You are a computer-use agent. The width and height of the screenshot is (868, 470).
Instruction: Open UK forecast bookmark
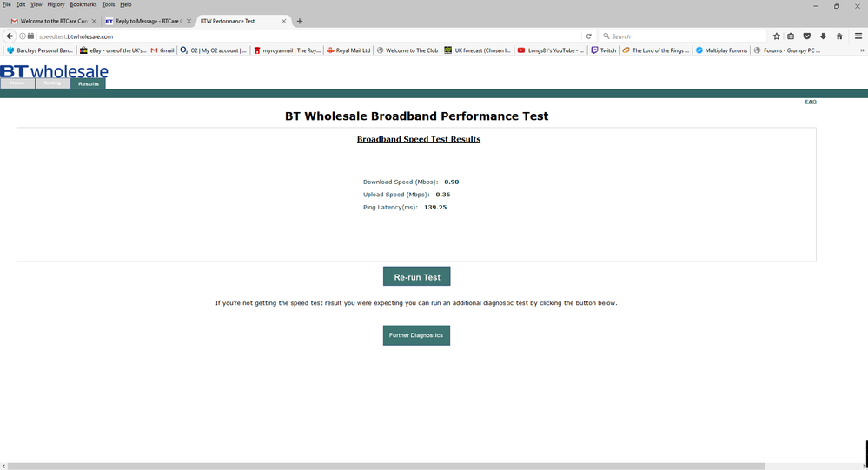(478, 50)
